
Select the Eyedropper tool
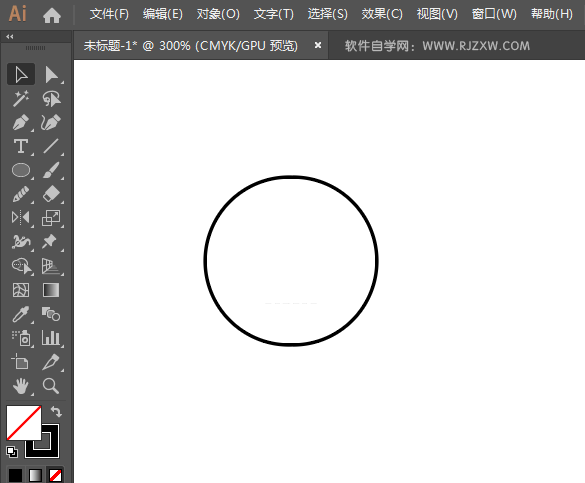click(x=21, y=314)
